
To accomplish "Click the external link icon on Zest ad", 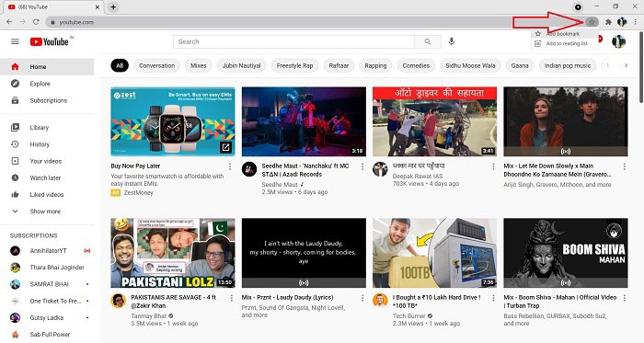I will point(225,147).
